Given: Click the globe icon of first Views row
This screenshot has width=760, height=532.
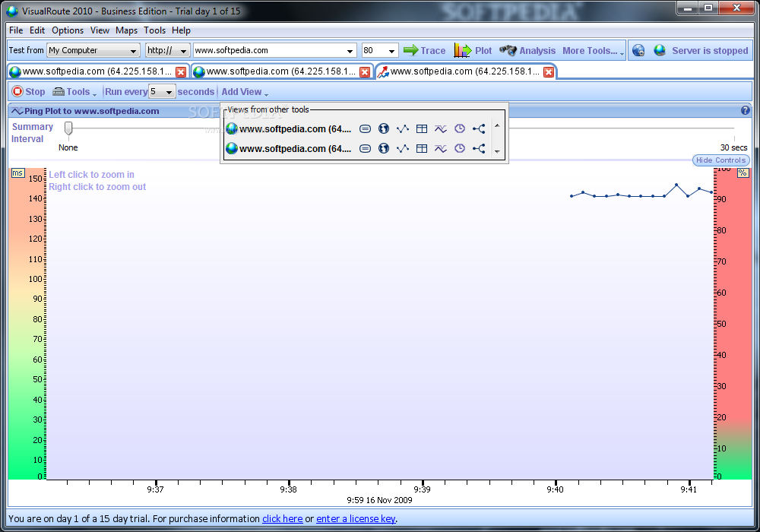Looking at the screenshot, I should (x=232, y=129).
